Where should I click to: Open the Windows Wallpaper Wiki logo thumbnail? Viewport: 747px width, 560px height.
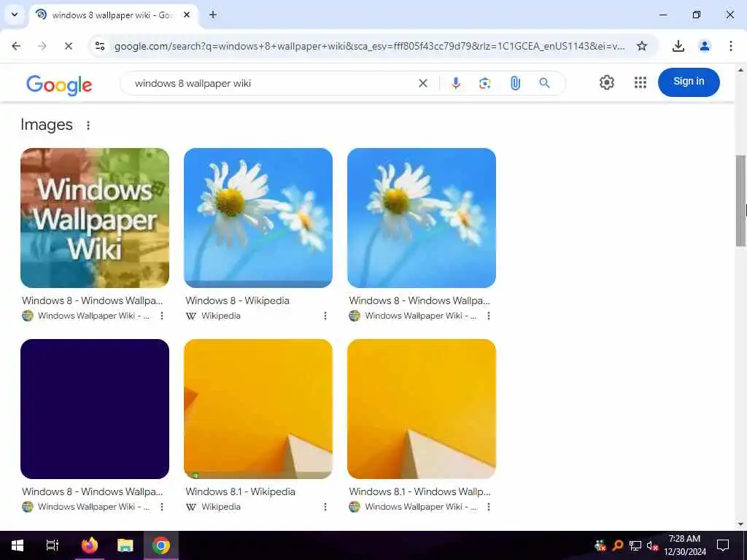[x=95, y=217]
